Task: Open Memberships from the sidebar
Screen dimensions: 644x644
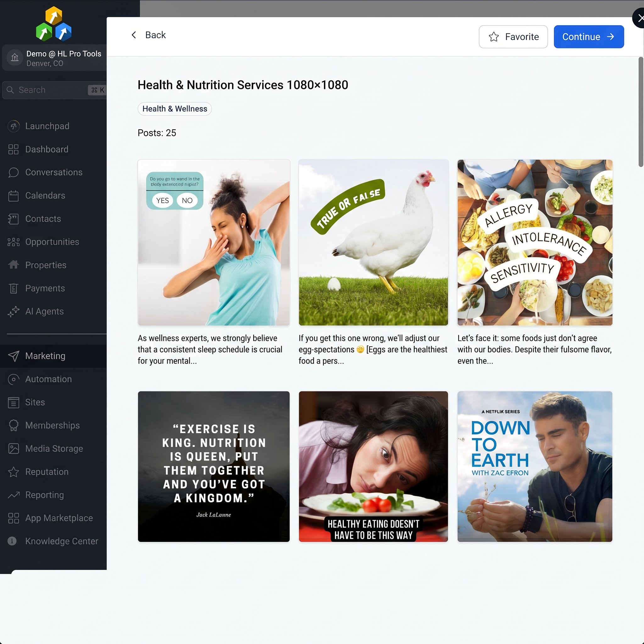Action: point(53,426)
